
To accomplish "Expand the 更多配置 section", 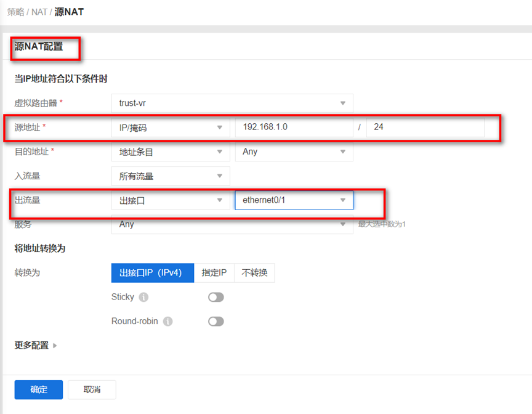I will click(36, 346).
